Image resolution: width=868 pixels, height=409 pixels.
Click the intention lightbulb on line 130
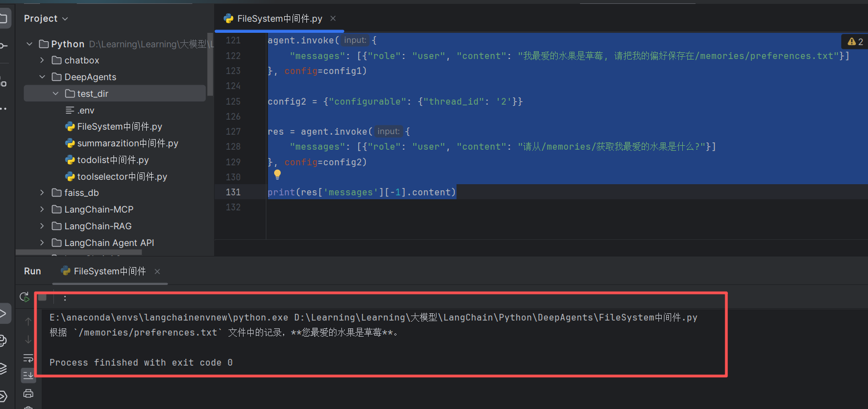(277, 175)
